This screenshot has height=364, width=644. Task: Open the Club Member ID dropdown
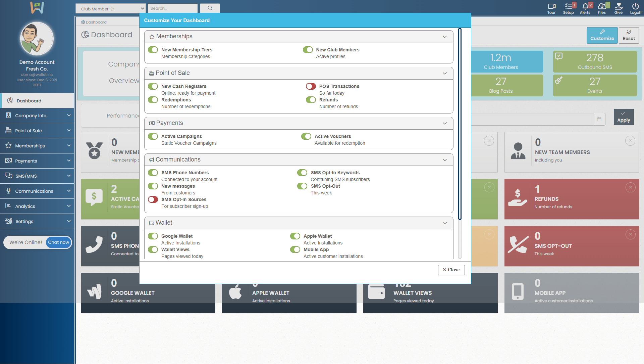tap(110, 8)
